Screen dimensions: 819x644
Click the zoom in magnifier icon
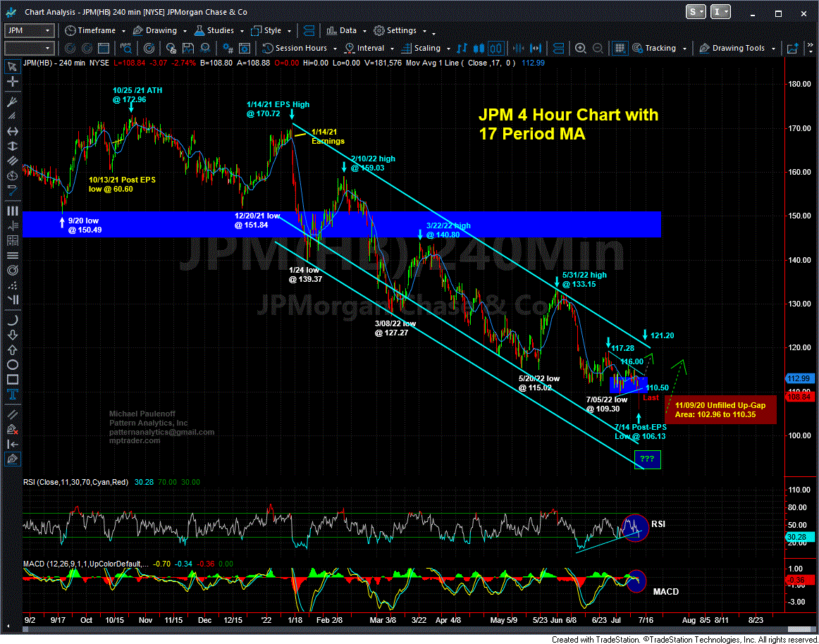coord(580,48)
